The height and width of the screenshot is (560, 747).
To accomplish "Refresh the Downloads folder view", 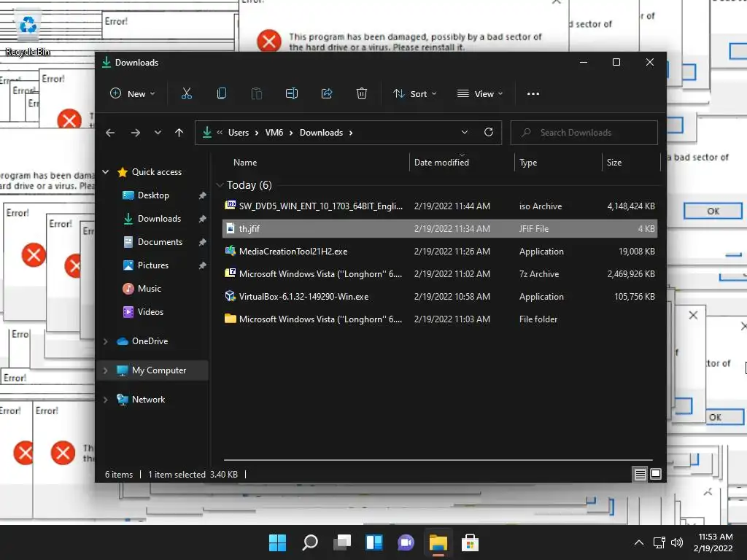I will coord(488,133).
